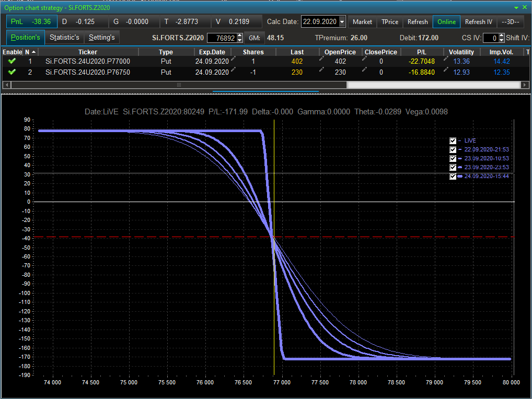This screenshot has height=399, width=532.
Task: Click the pencil icon beside row 2 Exp.Date
Action: [233, 70]
